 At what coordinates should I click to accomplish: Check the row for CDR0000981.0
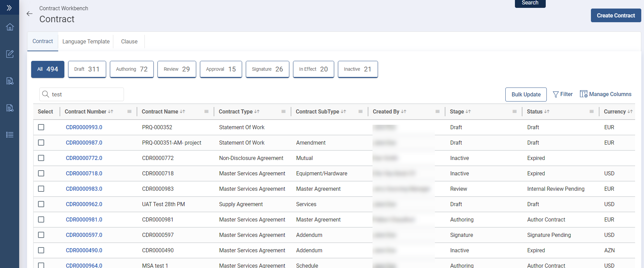(41, 219)
